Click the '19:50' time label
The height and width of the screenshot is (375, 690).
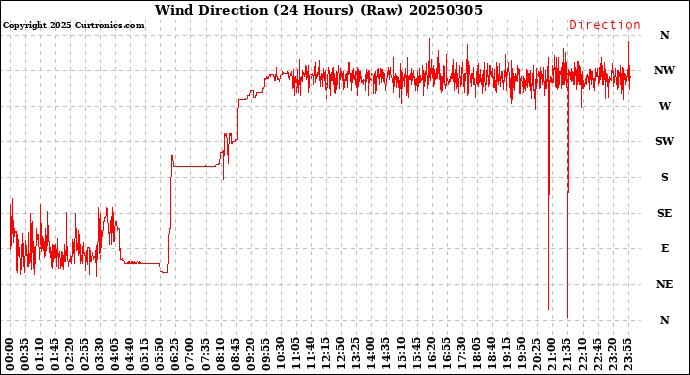pos(522,354)
